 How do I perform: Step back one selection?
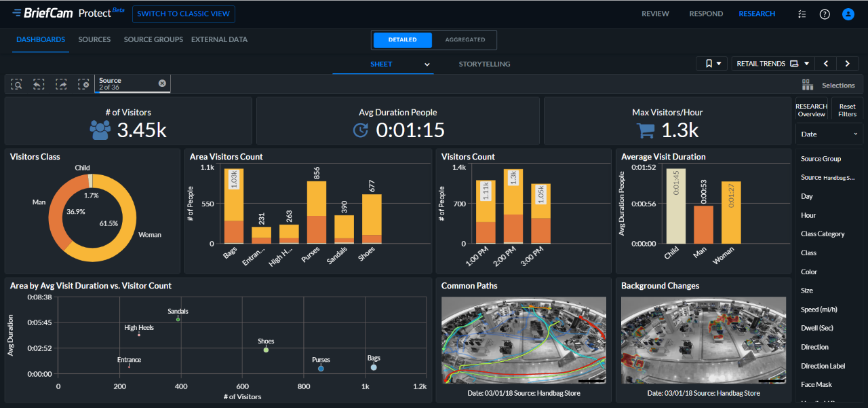coord(39,84)
